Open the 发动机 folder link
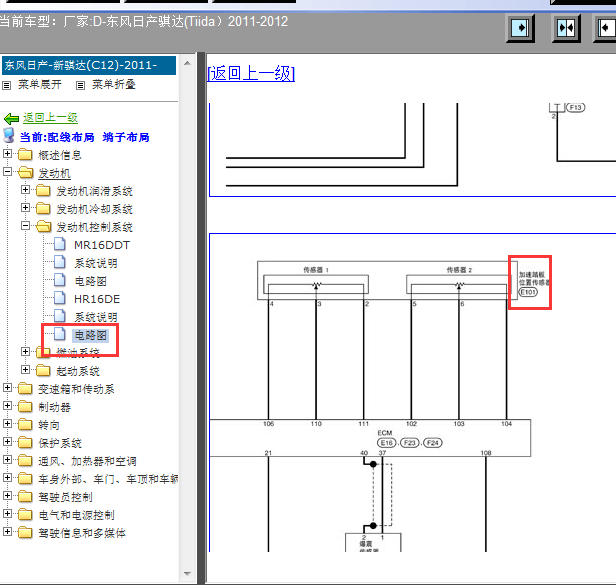616x585 pixels. tap(54, 173)
